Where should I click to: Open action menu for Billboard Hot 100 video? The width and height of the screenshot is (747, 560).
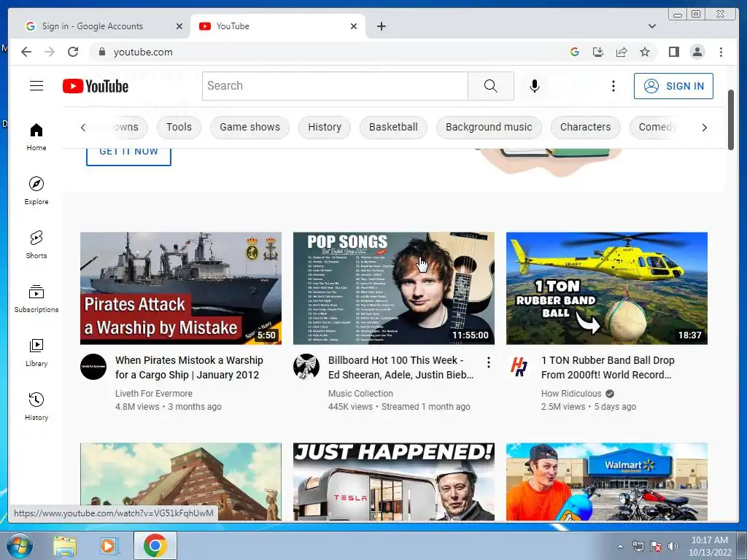(488, 363)
